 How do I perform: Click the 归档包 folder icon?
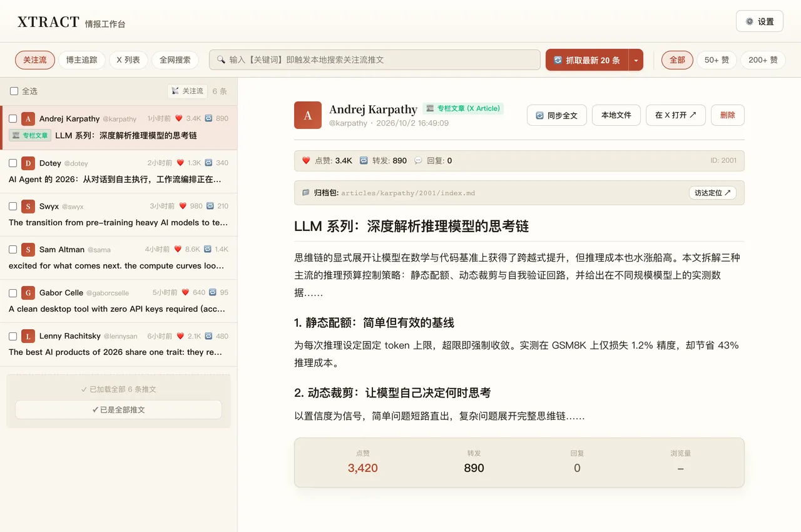306,193
